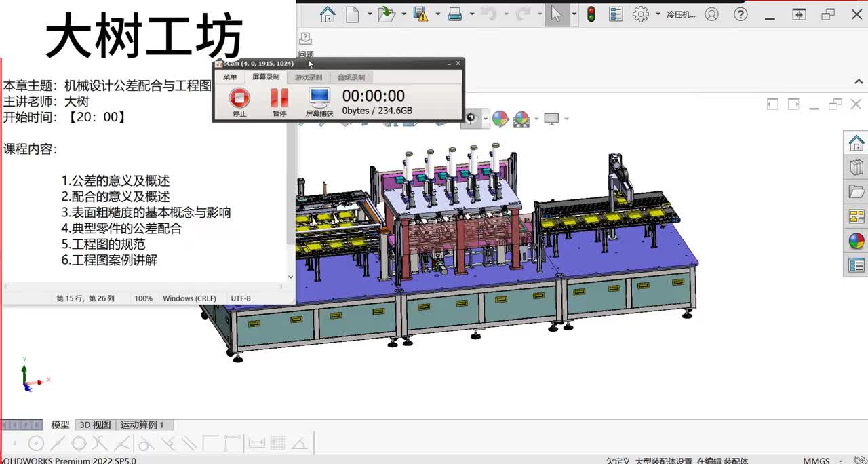
Task: Open Options with the gear icon
Action: point(641,14)
